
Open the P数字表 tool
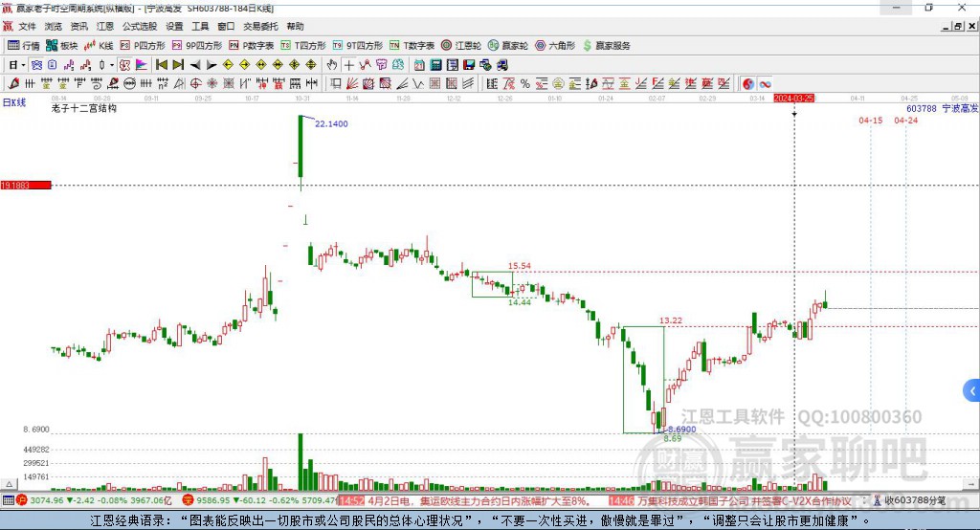(252, 46)
